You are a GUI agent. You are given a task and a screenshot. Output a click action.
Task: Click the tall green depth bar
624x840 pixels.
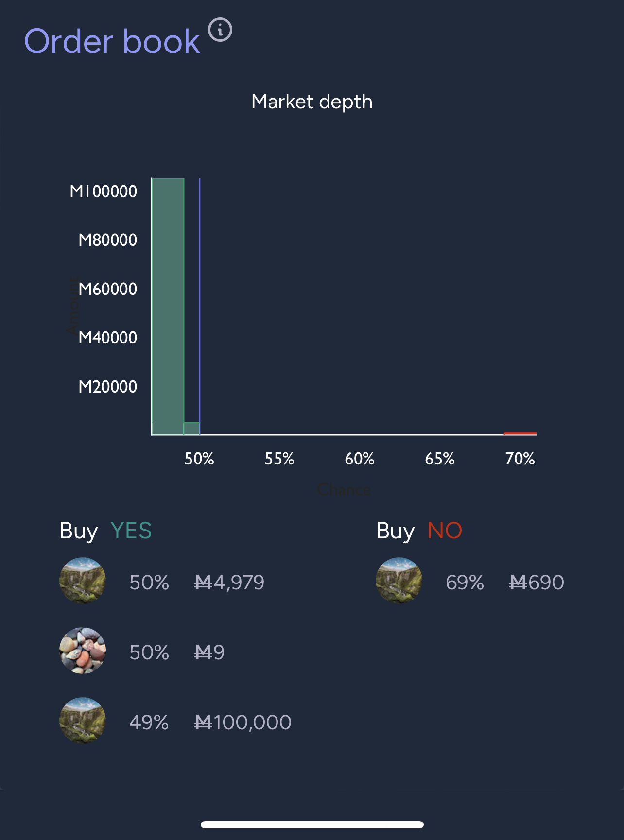point(168,306)
